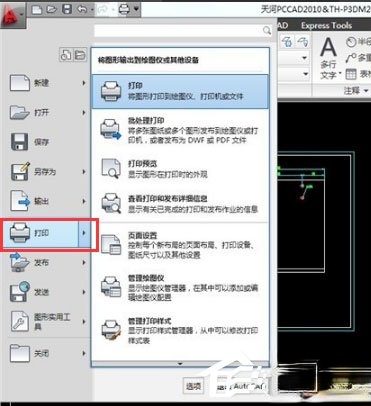The width and height of the screenshot is (371, 406).
Task: Show open documents icon
Action: pyautogui.click(x=80, y=55)
